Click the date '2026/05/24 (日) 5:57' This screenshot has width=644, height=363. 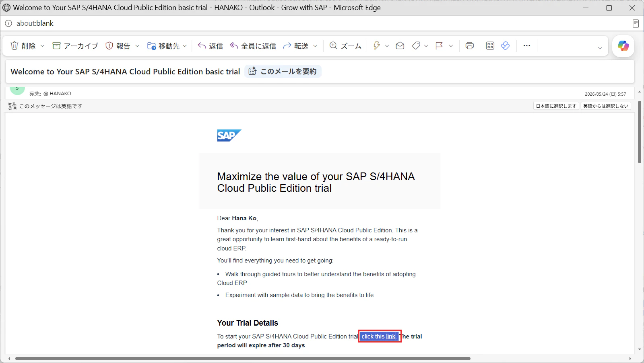605,94
